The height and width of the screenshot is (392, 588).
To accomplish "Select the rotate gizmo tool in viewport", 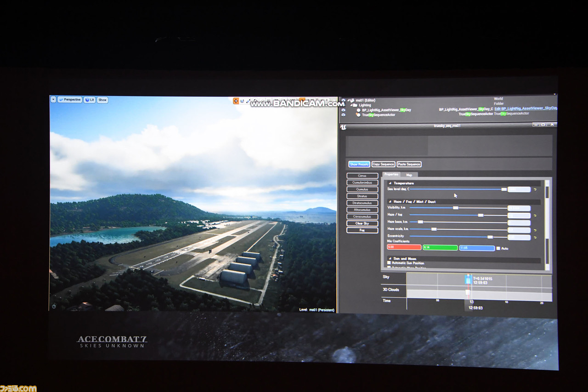I will click(242, 101).
